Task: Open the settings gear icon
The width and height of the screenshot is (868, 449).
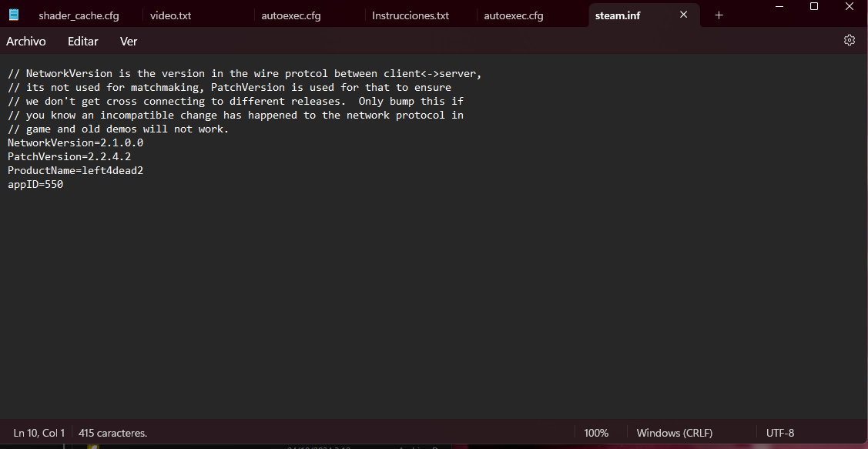Action: tap(850, 40)
